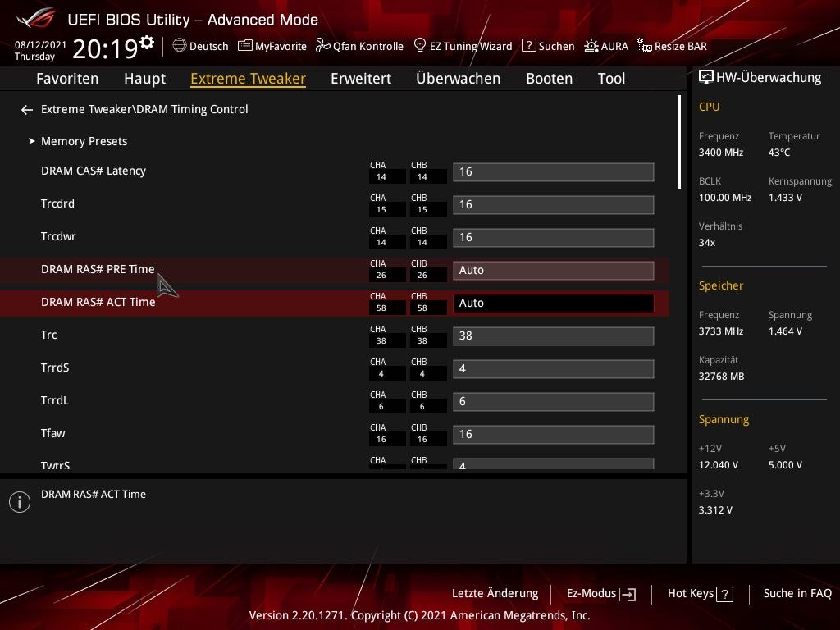Open the Erweitert tab
Image resolution: width=840 pixels, height=630 pixels.
click(x=361, y=79)
